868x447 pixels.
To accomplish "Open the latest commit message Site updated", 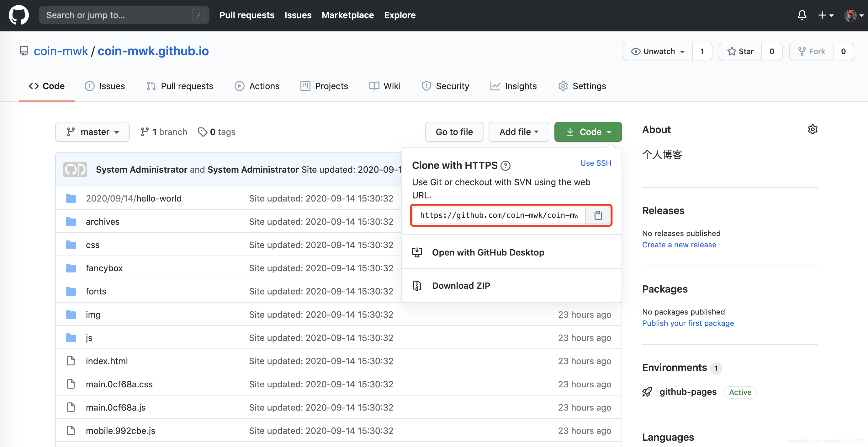I will [x=352, y=170].
